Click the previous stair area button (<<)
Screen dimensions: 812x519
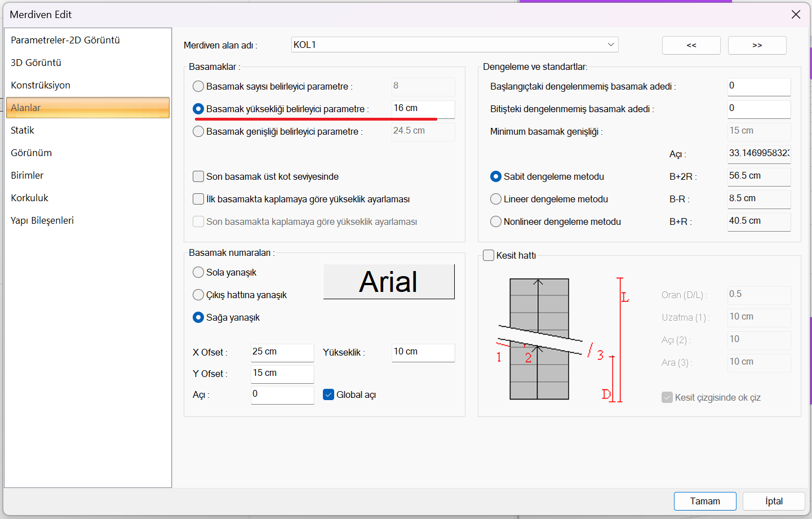[691, 45]
